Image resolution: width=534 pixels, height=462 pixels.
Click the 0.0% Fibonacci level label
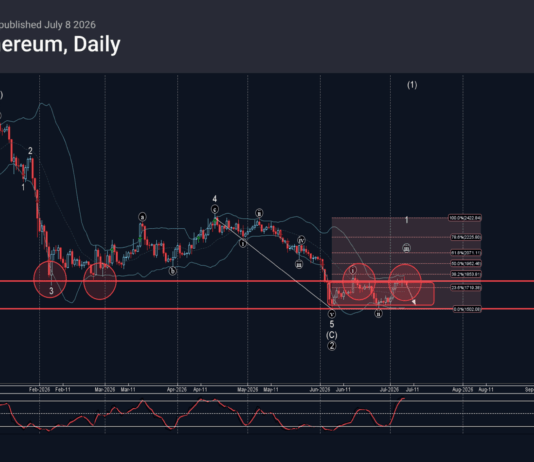(467, 309)
